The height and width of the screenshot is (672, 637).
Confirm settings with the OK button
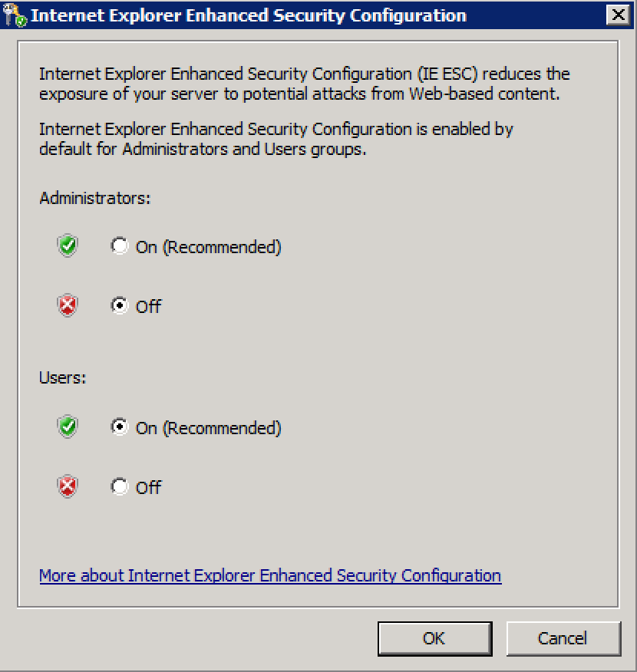(434, 638)
